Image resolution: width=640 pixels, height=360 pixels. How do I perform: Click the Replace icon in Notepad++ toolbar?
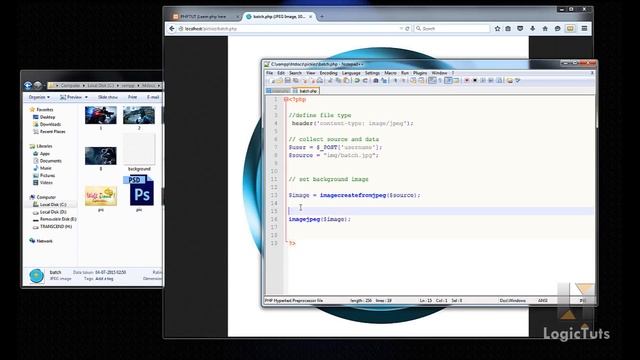point(384,81)
